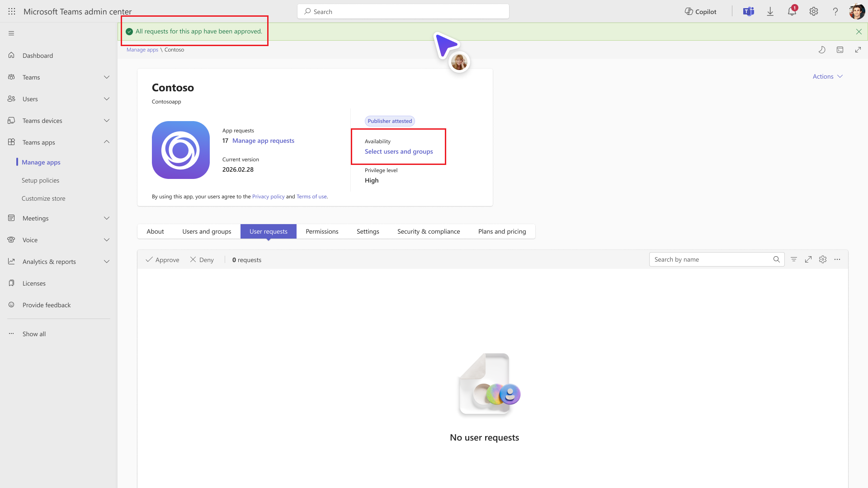This screenshot has height=488, width=868.
Task: Open the Actions dropdown menu
Action: coord(827,76)
